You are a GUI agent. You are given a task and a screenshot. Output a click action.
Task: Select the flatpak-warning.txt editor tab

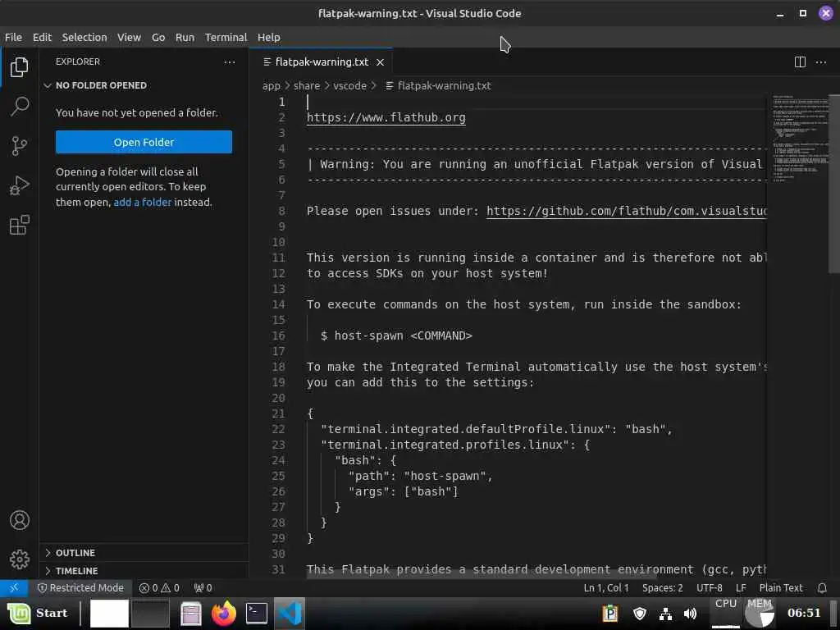[322, 62]
